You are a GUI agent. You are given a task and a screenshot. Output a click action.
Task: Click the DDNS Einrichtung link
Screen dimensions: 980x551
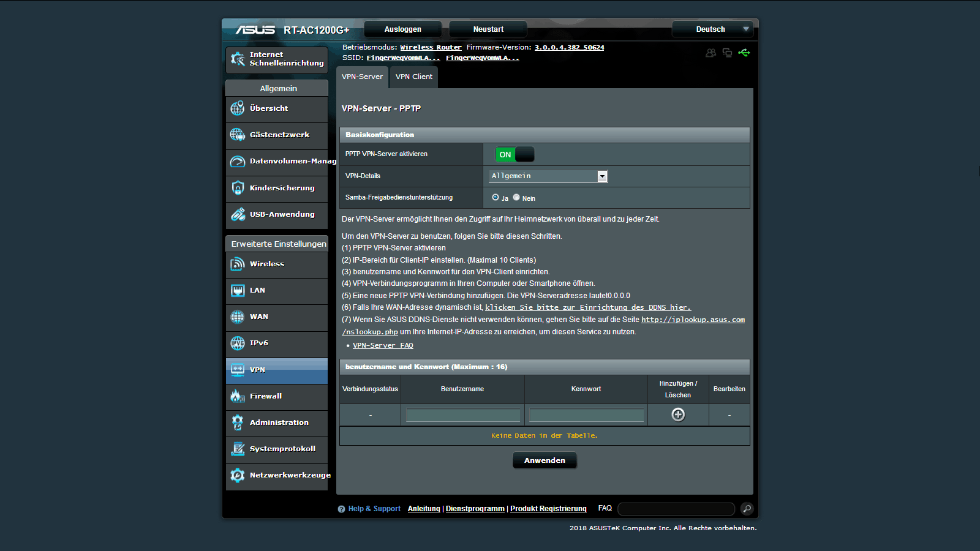(x=588, y=307)
